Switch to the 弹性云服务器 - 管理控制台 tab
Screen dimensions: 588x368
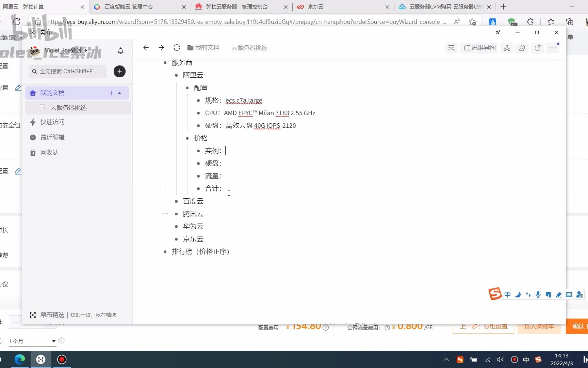[x=241, y=7]
